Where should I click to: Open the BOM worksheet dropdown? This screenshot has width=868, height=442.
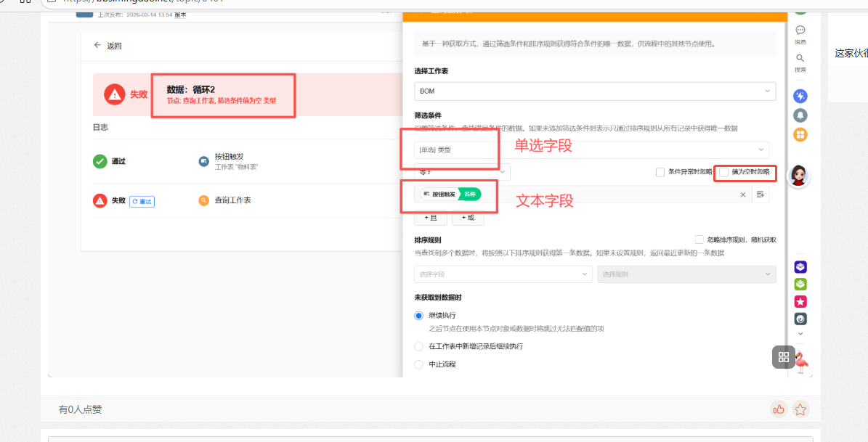(594, 91)
